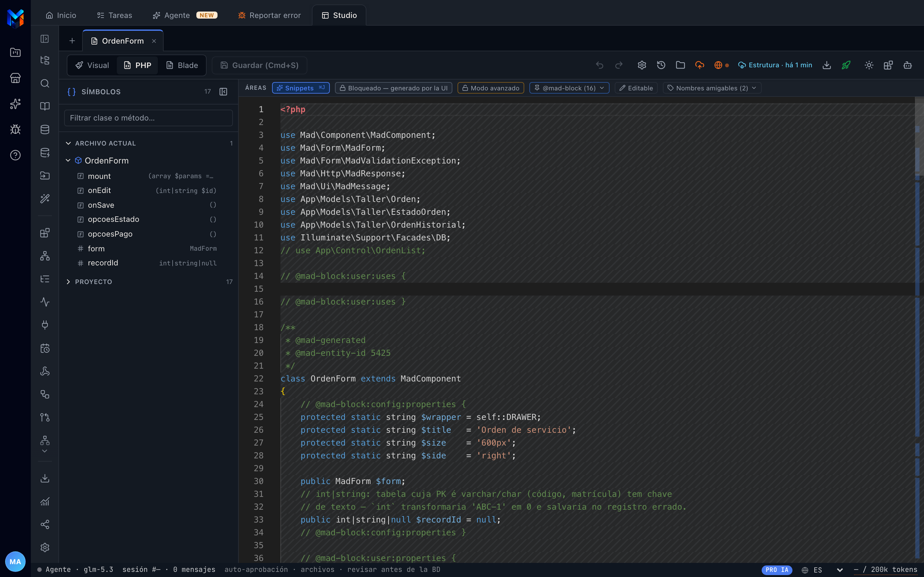Open the Tareas top navigation tab
Screen dimensions: 924x577
114,15
